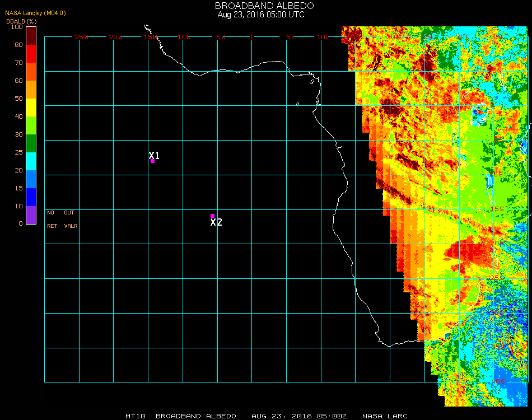This screenshot has height=420, width=532.
Task: Select the dark green 25-30 colorbar segment
Action: coord(31,143)
